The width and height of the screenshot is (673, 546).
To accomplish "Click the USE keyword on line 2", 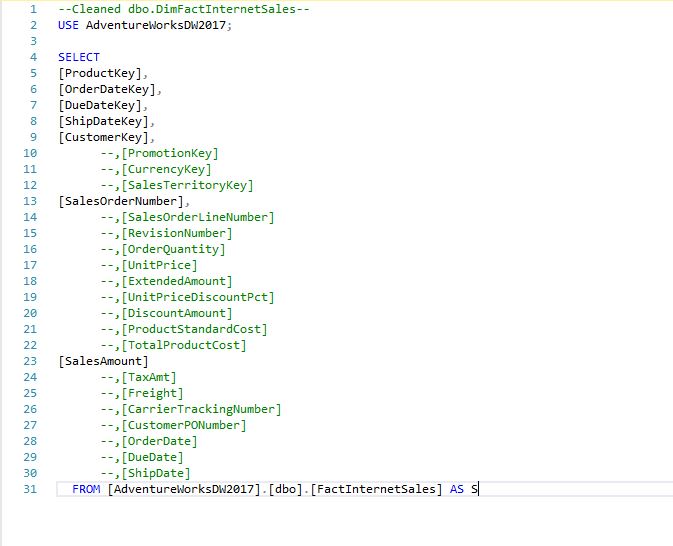I will click(x=68, y=25).
